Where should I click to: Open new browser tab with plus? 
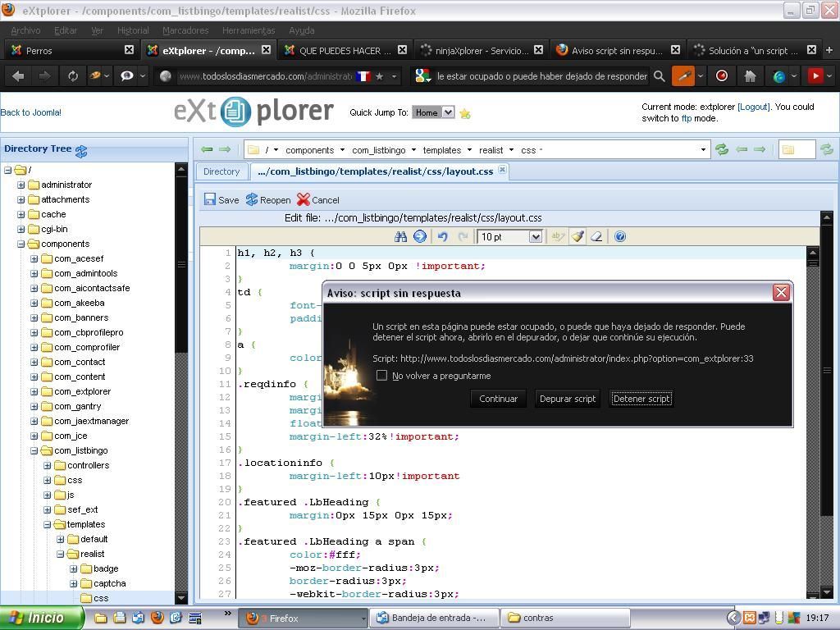pyautogui.click(x=829, y=50)
